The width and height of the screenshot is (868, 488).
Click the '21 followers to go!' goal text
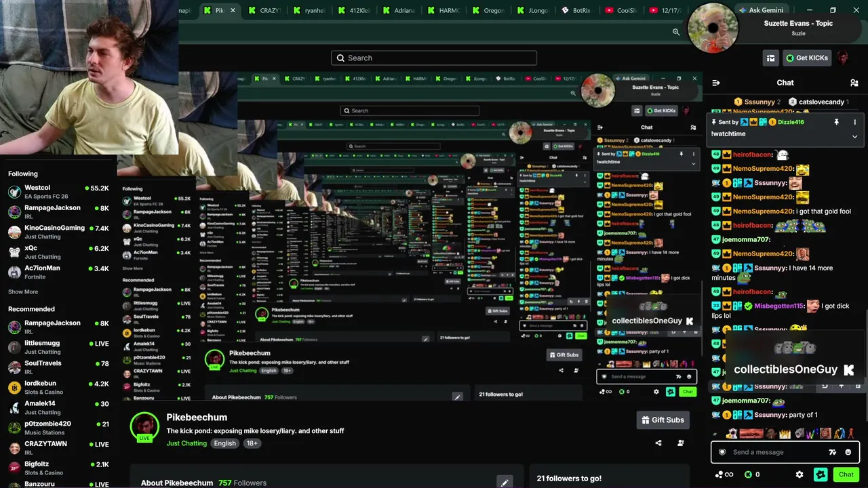[569, 479]
